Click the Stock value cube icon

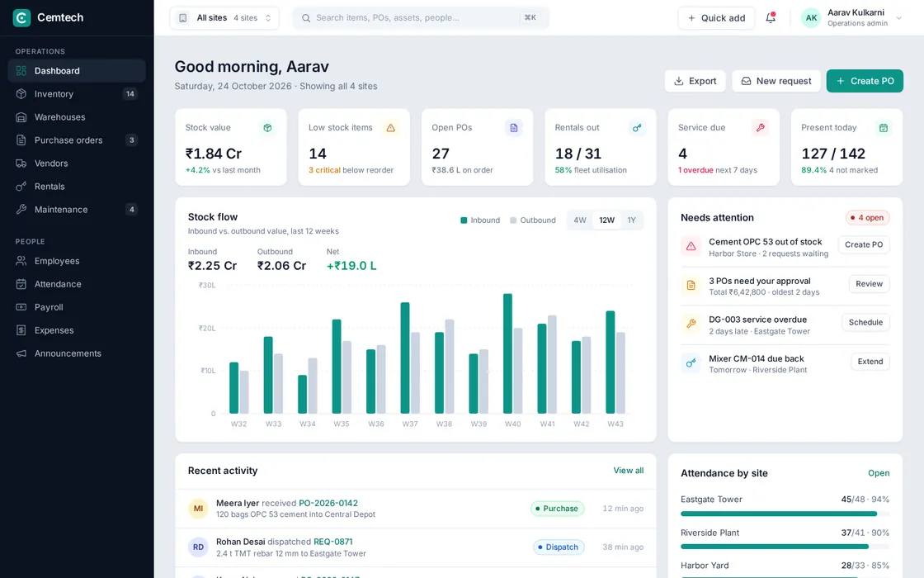pos(267,127)
